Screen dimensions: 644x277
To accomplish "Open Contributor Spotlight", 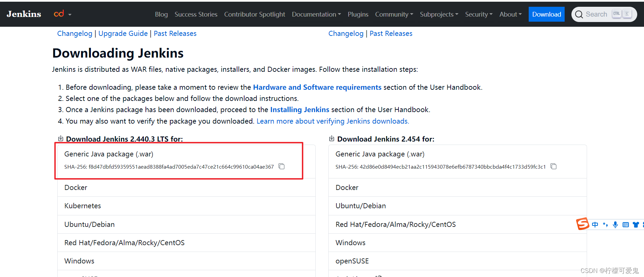I will click(x=255, y=14).
